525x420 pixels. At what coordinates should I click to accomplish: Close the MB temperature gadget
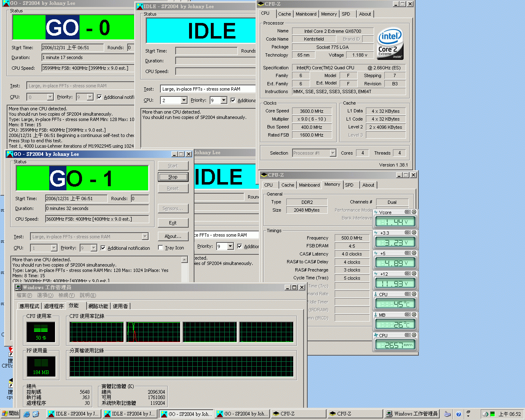pos(414,315)
